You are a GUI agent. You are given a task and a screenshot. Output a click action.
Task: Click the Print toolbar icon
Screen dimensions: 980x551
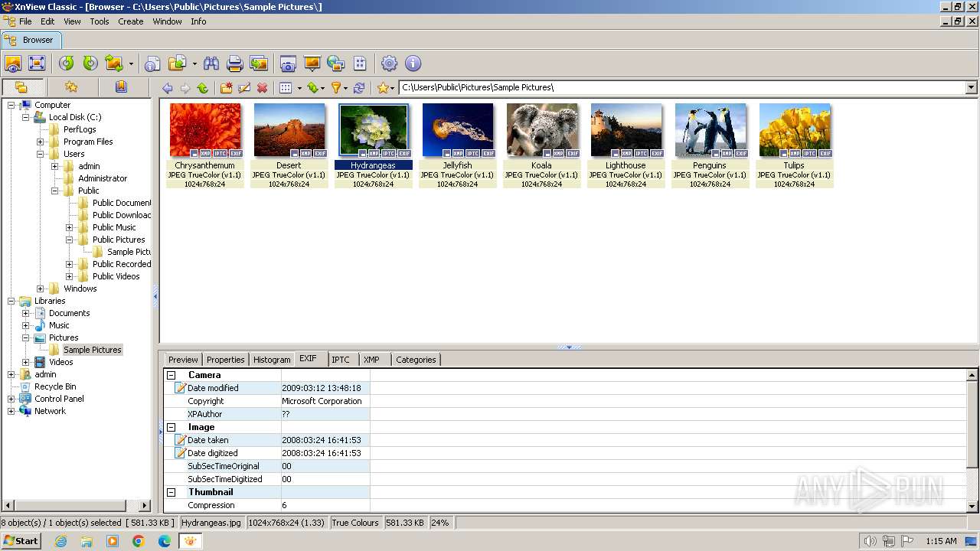[235, 64]
